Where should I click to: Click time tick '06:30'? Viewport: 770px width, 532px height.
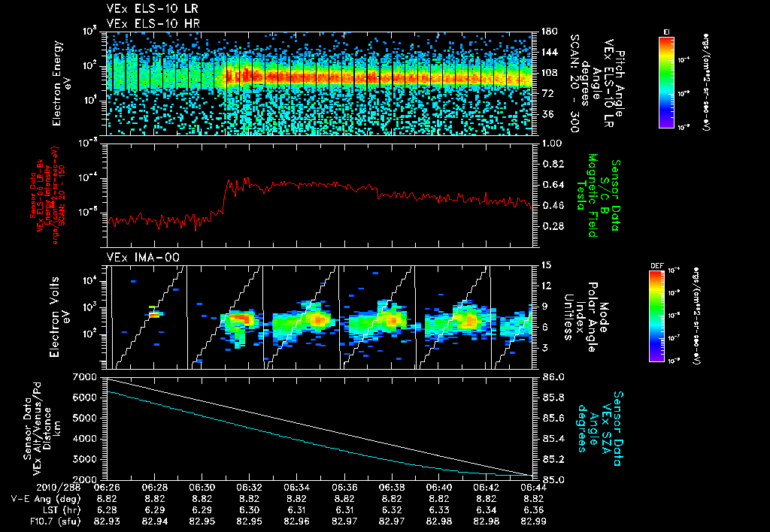pos(202,488)
